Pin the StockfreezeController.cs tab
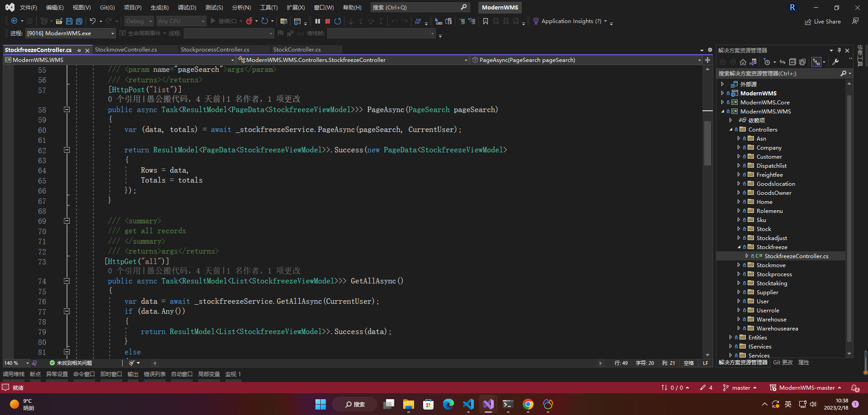 [79, 50]
